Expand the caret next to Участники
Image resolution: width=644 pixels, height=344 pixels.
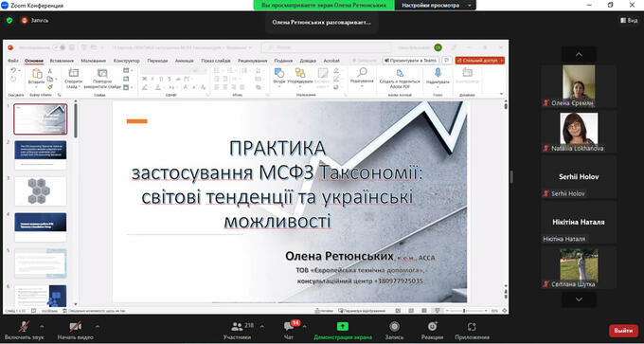pos(262,327)
